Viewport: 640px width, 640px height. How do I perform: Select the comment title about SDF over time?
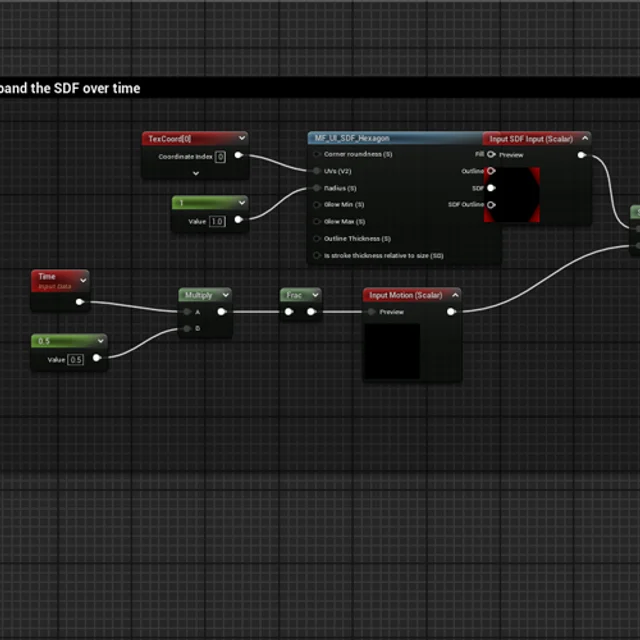(70, 88)
